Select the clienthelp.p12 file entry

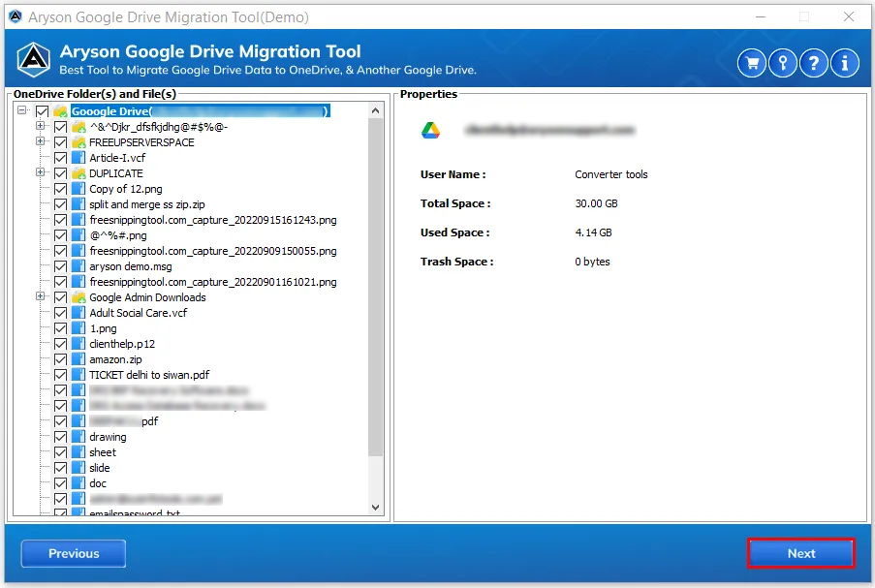[122, 344]
